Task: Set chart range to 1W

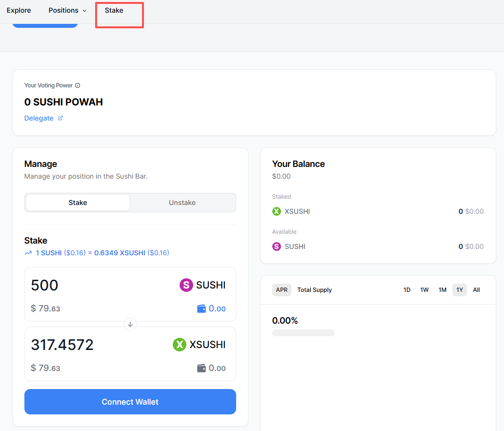Action: [424, 290]
